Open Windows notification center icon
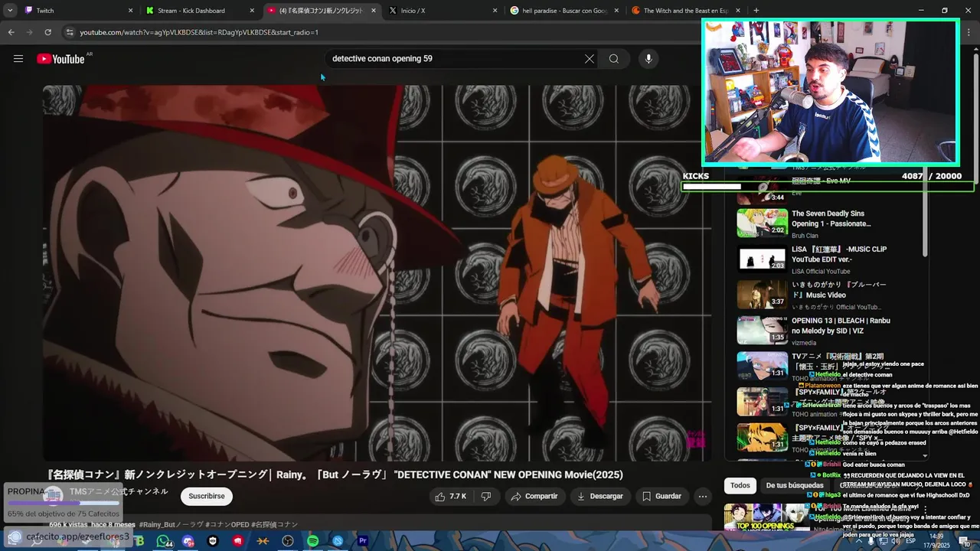The image size is (980, 551). pyautogui.click(x=965, y=541)
